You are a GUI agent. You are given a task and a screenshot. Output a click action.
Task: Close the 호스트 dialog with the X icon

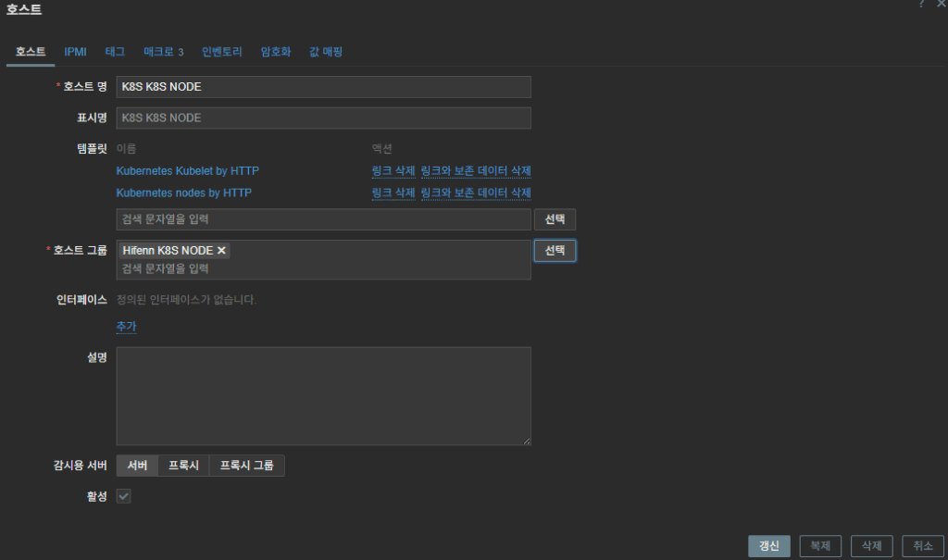click(x=941, y=5)
